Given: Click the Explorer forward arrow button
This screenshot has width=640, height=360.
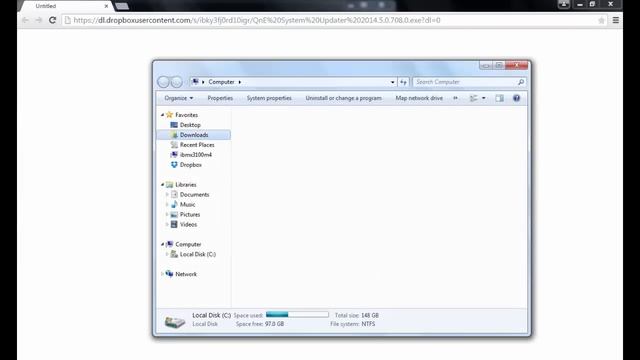Looking at the screenshot, I should click(x=176, y=82).
